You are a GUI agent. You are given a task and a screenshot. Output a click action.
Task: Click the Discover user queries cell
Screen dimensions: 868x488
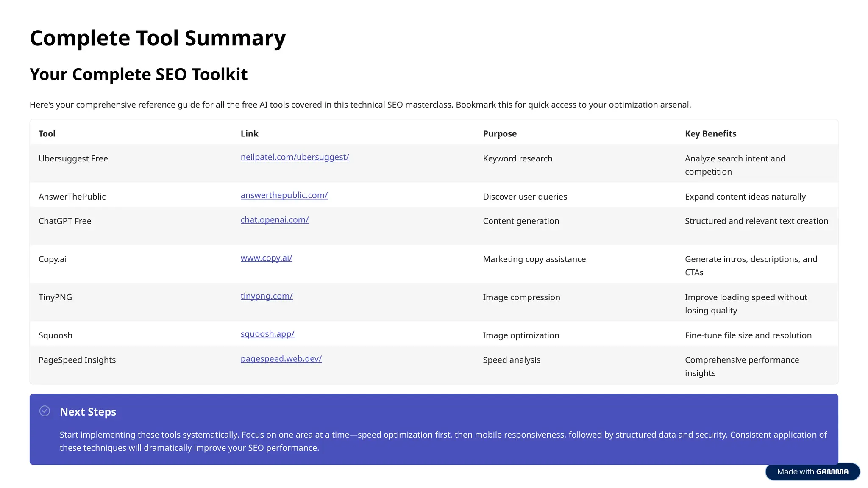pos(525,197)
